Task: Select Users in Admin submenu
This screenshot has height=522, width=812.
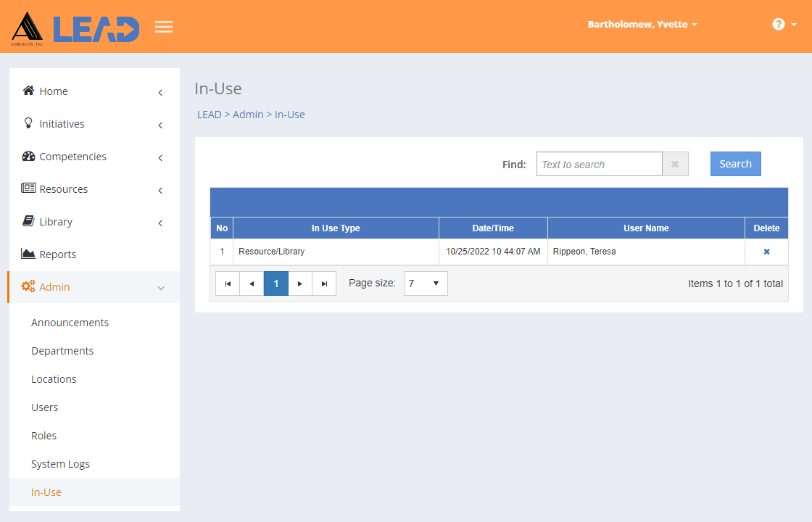Action: (x=44, y=407)
